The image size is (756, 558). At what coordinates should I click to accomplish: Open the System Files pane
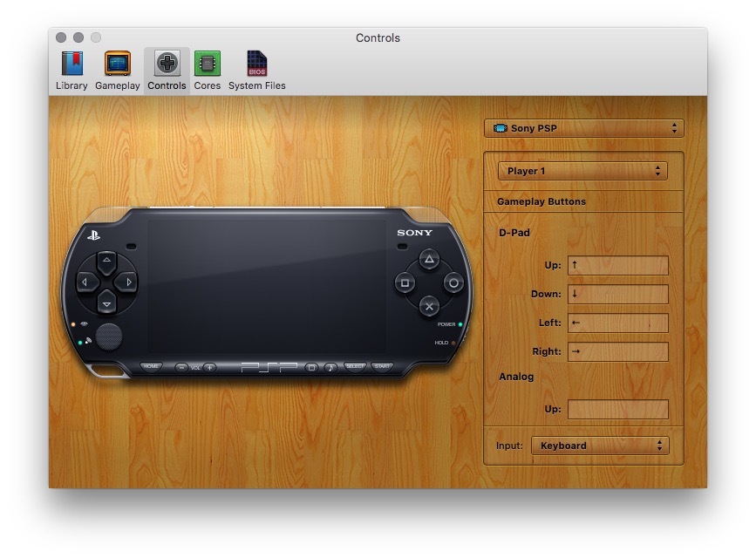tap(256, 70)
